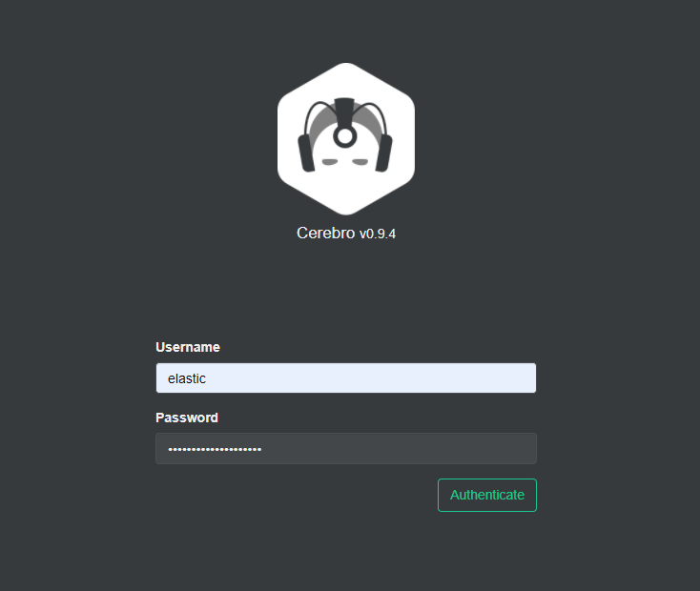Click the left closed eye in logo

[330, 162]
